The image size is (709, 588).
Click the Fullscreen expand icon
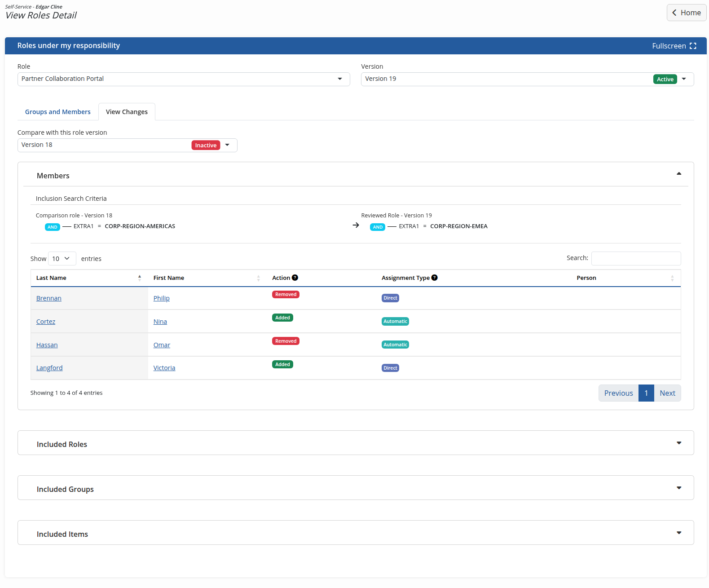click(693, 46)
